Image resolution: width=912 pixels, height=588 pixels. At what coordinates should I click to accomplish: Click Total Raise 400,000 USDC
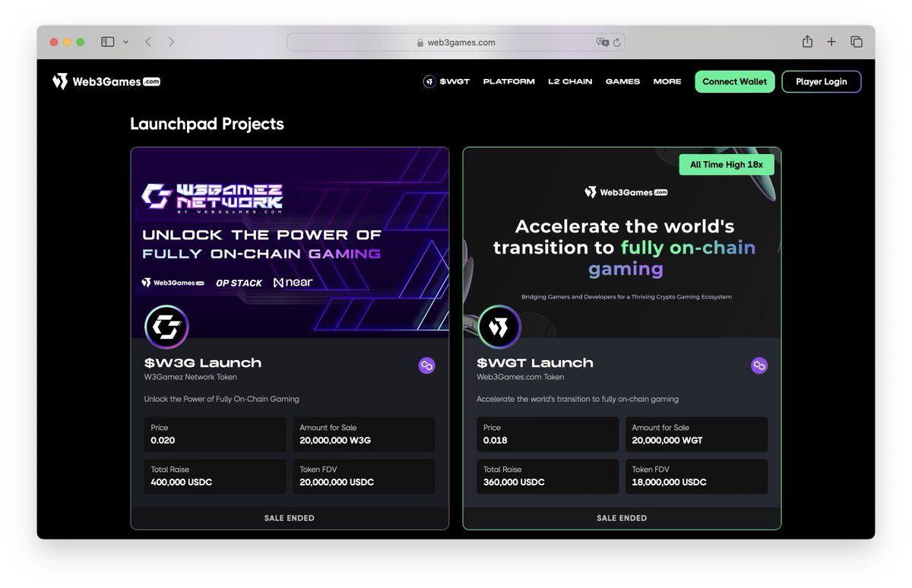pyautogui.click(x=215, y=476)
